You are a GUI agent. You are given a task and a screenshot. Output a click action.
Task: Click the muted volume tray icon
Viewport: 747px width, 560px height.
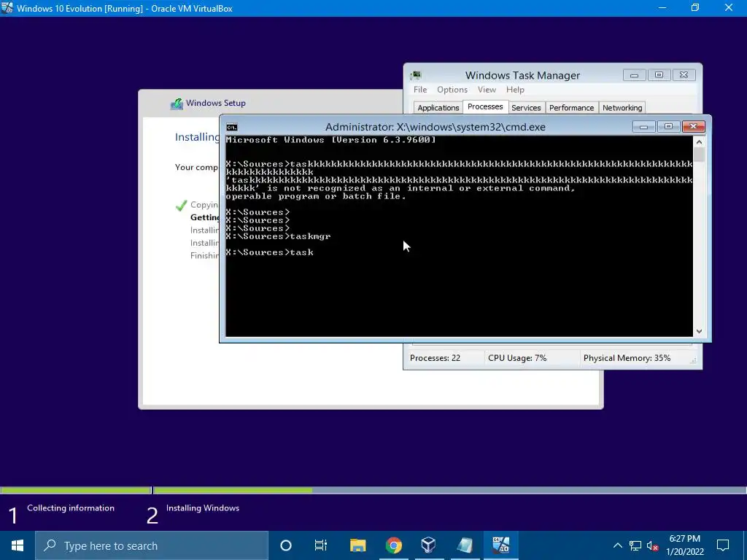point(653,545)
